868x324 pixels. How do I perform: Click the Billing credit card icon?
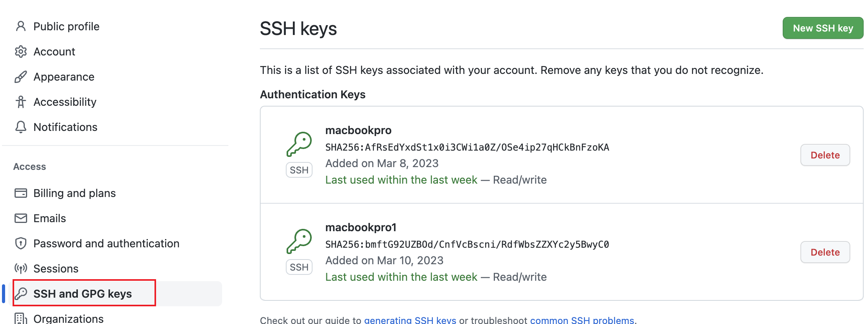[x=21, y=193]
